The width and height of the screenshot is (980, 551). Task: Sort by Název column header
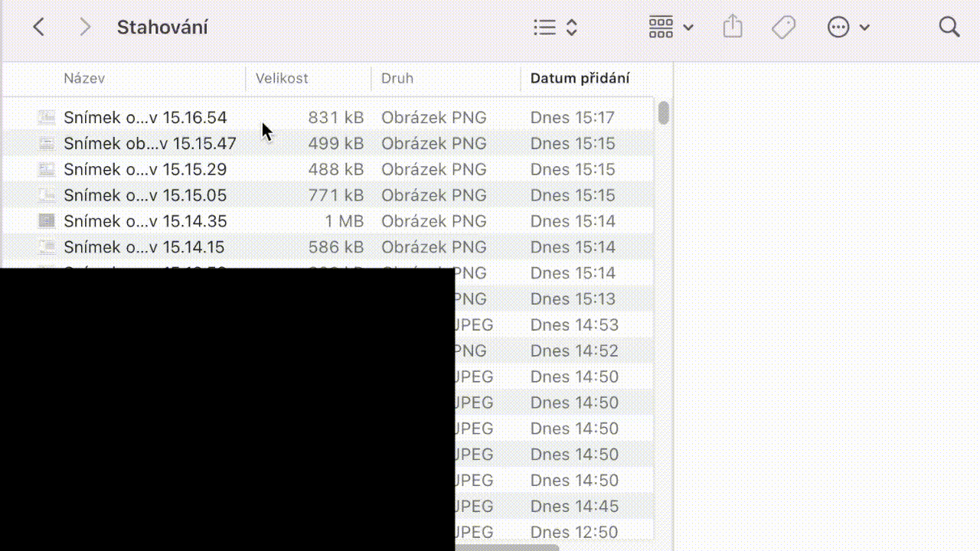click(84, 78)
